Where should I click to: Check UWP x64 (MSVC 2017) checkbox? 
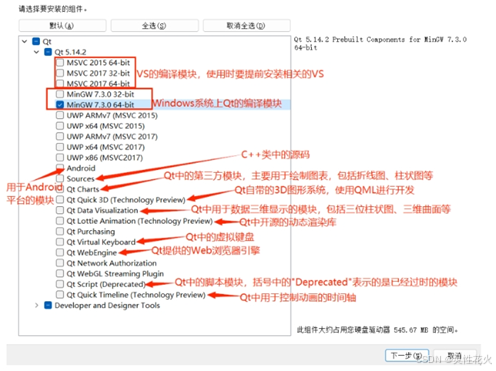pyautogui.click(x=60, y=147)
